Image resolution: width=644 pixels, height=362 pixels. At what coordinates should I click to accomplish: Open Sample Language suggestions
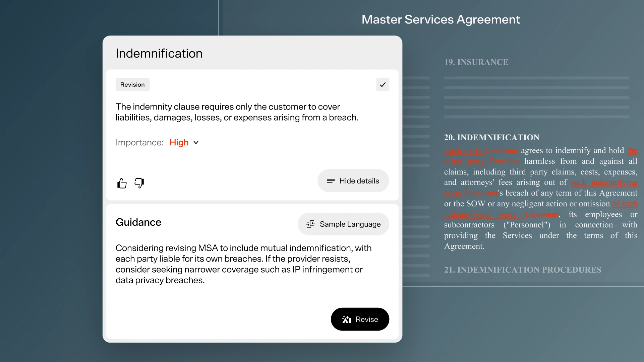click(x=343, y=224)
